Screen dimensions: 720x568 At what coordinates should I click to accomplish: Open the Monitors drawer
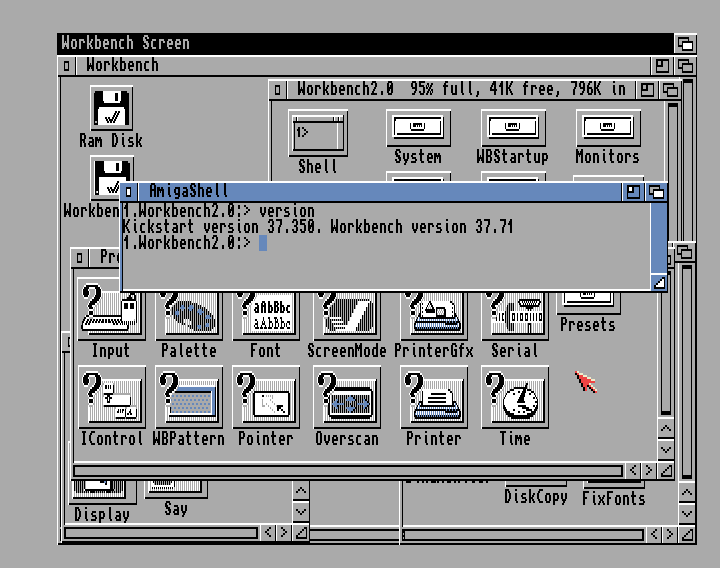(x=607, y=128)
